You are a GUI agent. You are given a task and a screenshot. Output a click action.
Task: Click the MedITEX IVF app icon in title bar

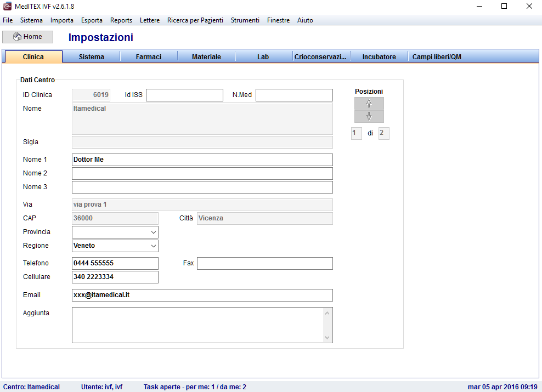click(7, 6)
